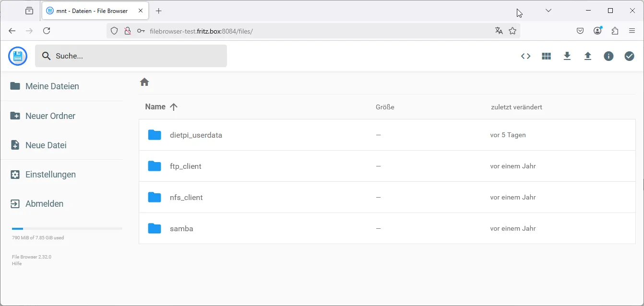This screenshot has width=644, height=306.
Task: Bookmark the page with the star icon
Action: tap(513, 31)
